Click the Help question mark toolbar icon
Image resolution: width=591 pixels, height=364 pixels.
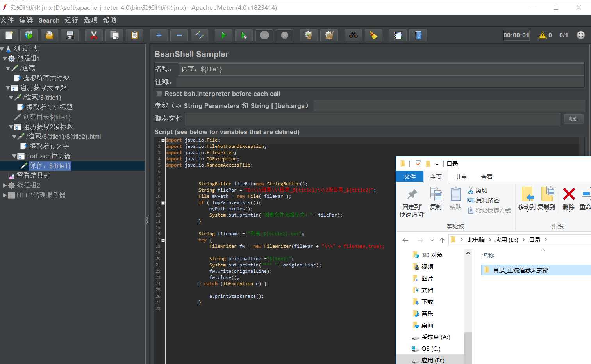tap(418, 35)
